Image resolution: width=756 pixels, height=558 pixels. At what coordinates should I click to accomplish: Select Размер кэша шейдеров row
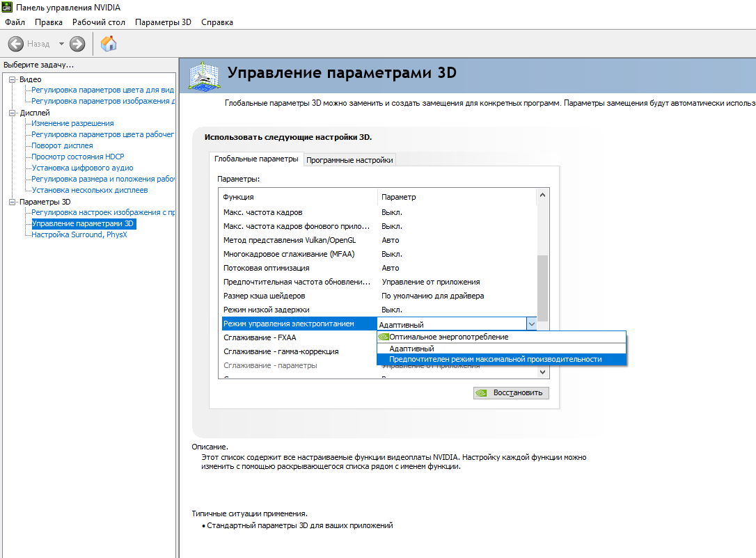(379, 296)
